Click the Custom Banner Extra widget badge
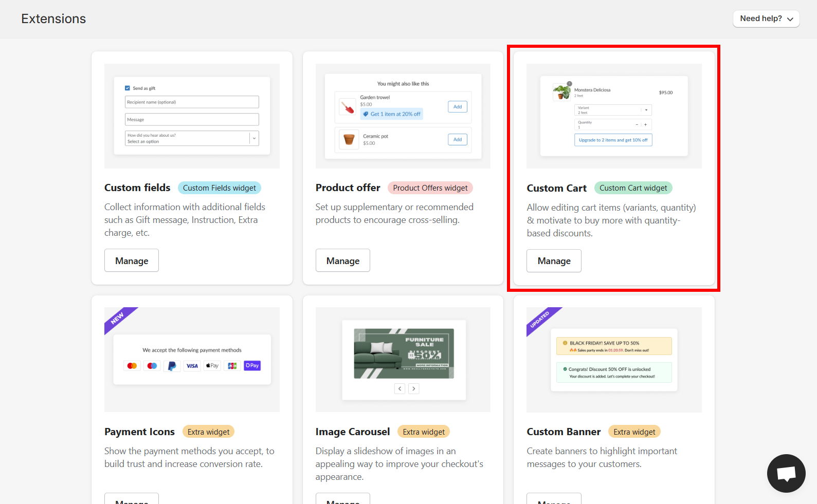 (x=634, y=432)
